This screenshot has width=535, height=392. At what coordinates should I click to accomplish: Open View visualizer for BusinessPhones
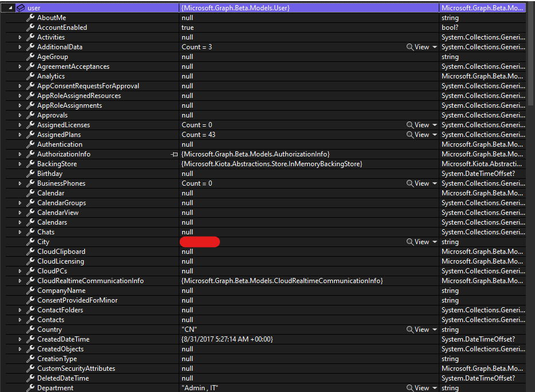[x=418, y=183]
